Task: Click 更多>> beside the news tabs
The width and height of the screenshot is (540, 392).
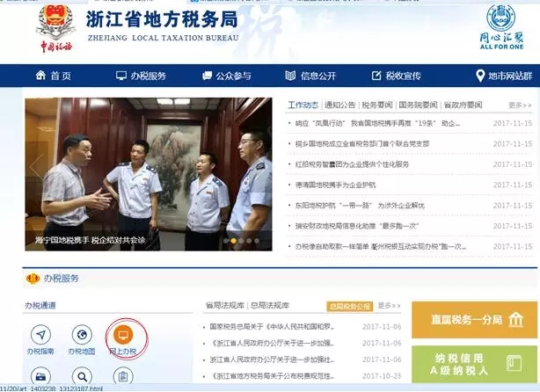Action: (x=521, y=105)
